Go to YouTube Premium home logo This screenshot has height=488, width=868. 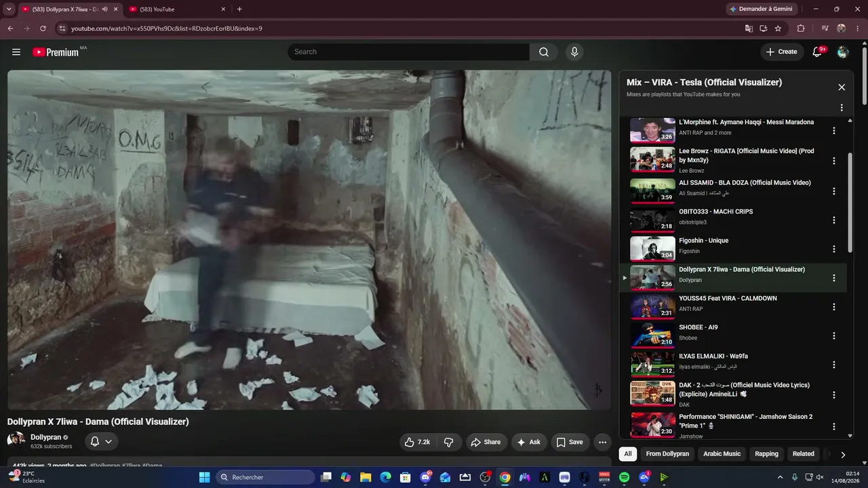click(56, 52)
